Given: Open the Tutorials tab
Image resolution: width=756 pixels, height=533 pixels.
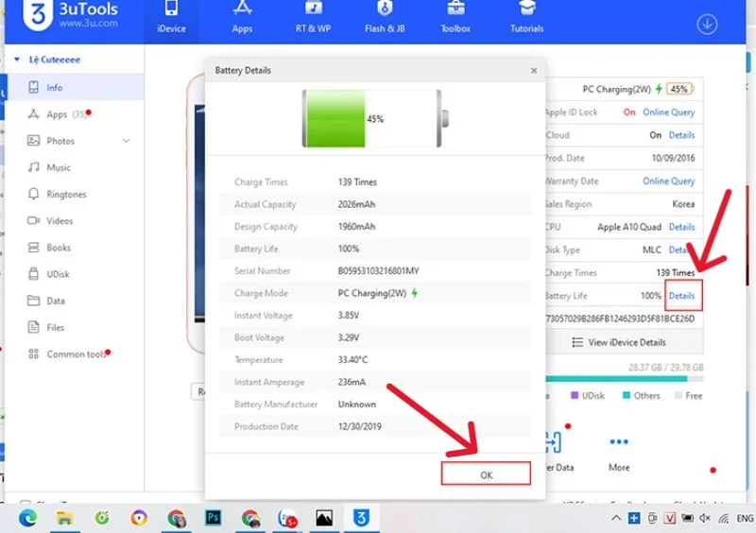Looking at the screenshot, I should (x=526, y=18).
